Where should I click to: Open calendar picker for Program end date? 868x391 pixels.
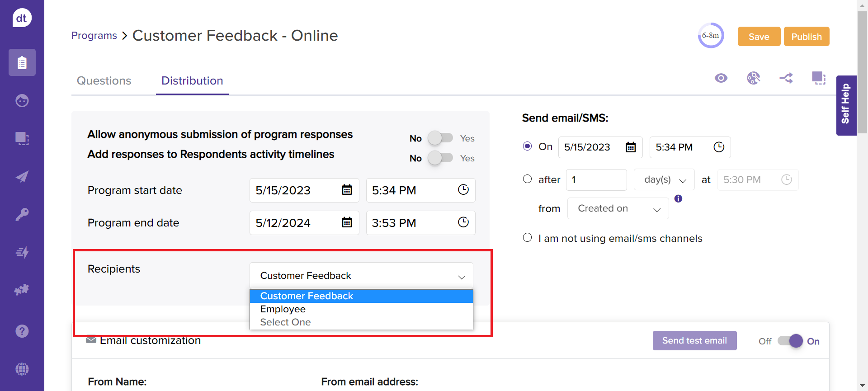pyautogui.click(x=347, y=222)
